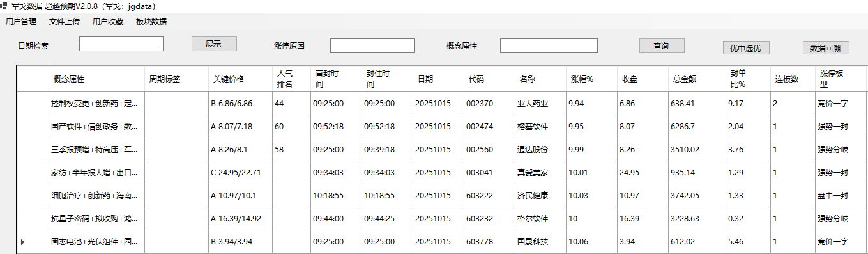Select the 格尔软件 name cell
The height and width of the screenshot is (254, 868).
click(x=541, y=219)
